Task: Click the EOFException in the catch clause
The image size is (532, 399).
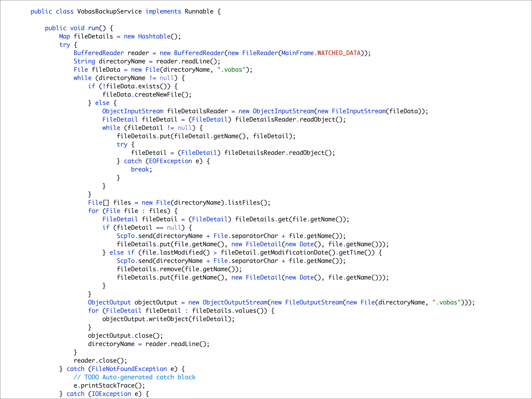Action: pyautogui.click(x=170, y=161)
